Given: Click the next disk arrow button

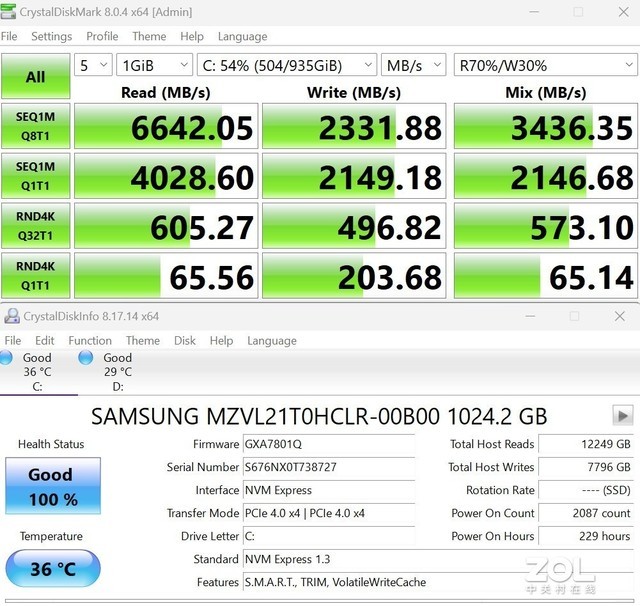Looking at the screenshot, I should coord(623,415).
